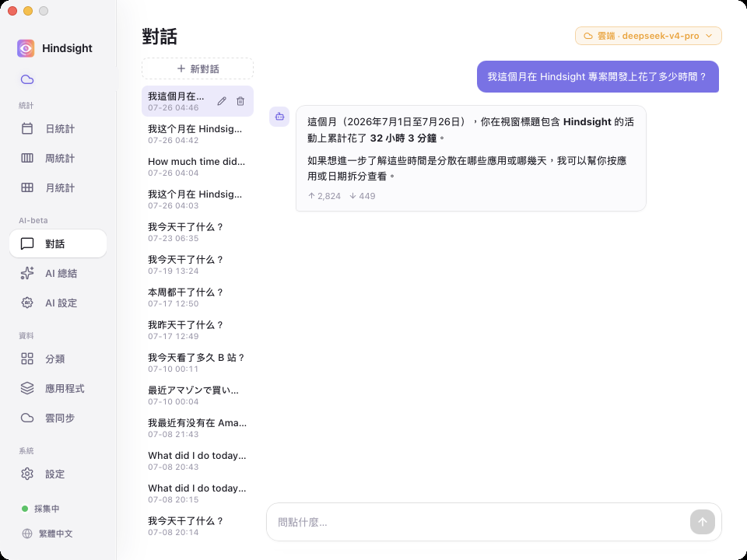The height and width of the screenshot is (560, 747).
Task: Delete selected conversation with trash icon
Action: 240,101
